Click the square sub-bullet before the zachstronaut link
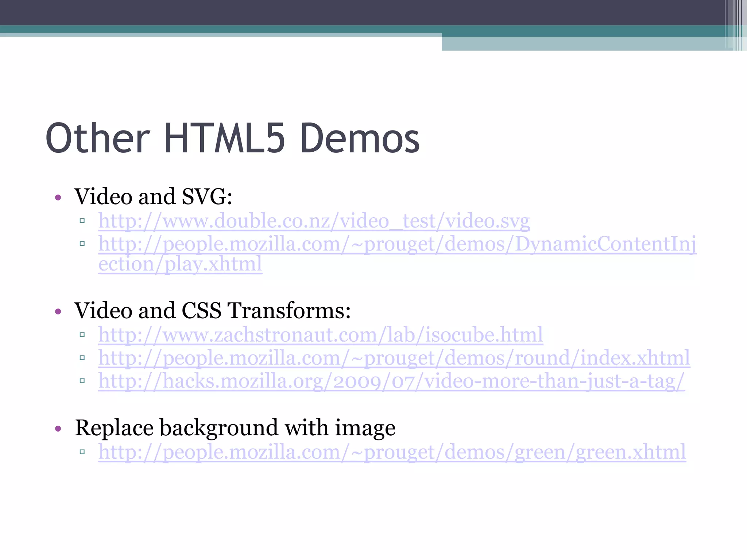The width and height of the screenshot is (747, 560). [82, 335]
